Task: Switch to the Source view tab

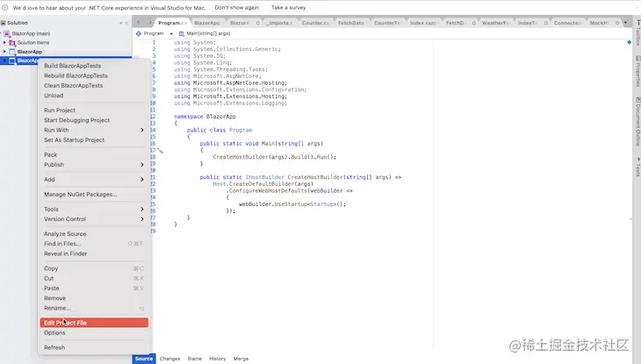Action: (144, 359)
